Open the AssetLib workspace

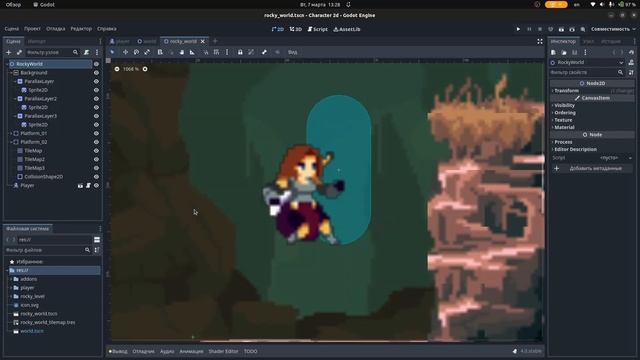click(347, 29)
